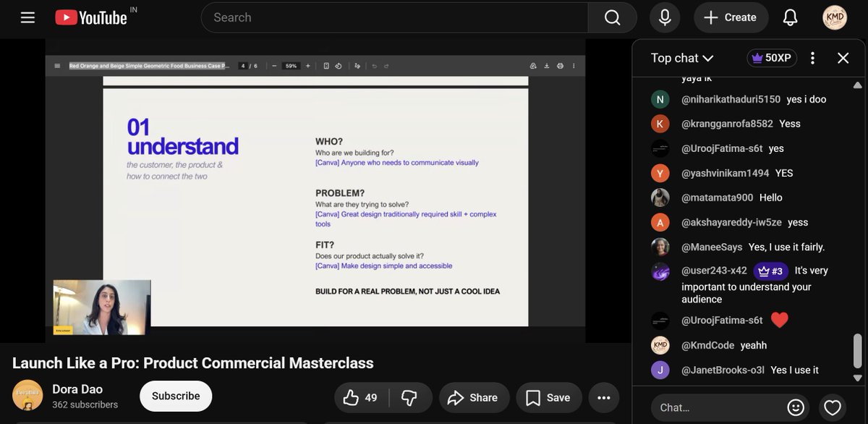Viewport: 868px width, 424px height.
Task: Click the 362 subscribers text
Action: point(85,404)
